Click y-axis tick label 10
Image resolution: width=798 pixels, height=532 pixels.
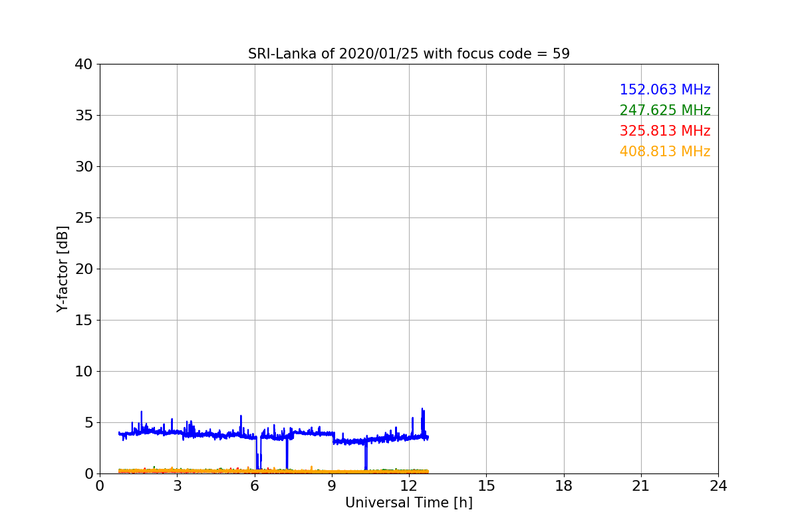84,372
